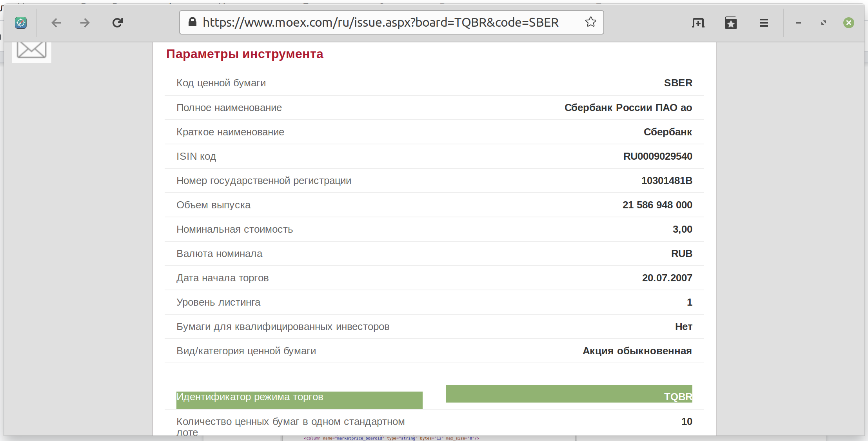This screenshot has height=441, width=868.
Task: Open a new tab with the add-tab icon
Action: point(698,23)
